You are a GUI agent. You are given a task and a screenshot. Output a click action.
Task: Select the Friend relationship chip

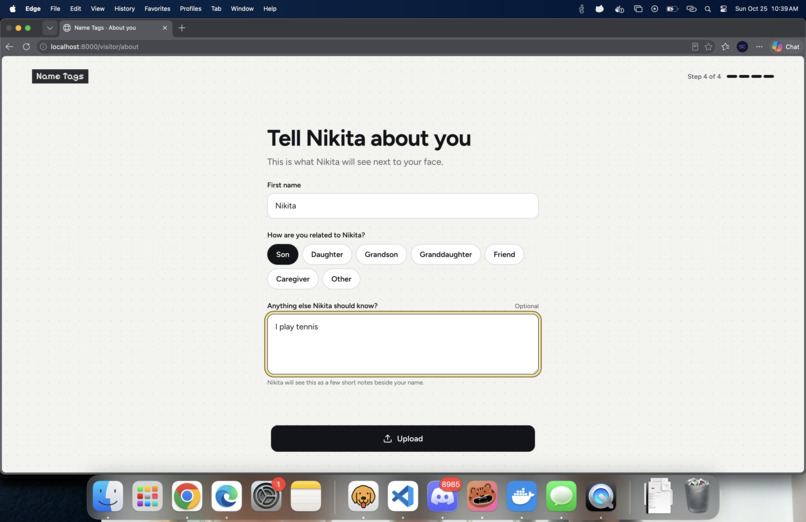(504, 254)
